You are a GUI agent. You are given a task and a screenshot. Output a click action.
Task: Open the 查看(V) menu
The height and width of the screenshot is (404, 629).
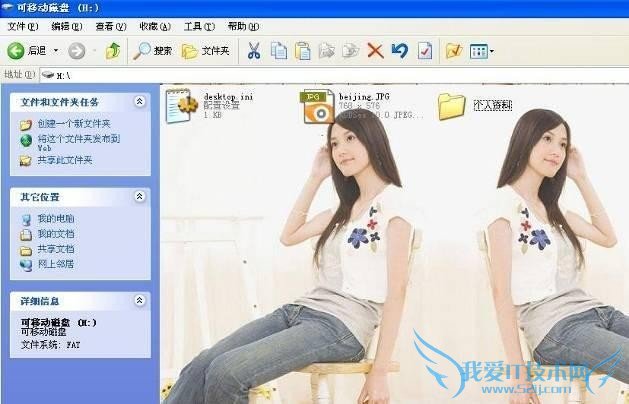111,26
